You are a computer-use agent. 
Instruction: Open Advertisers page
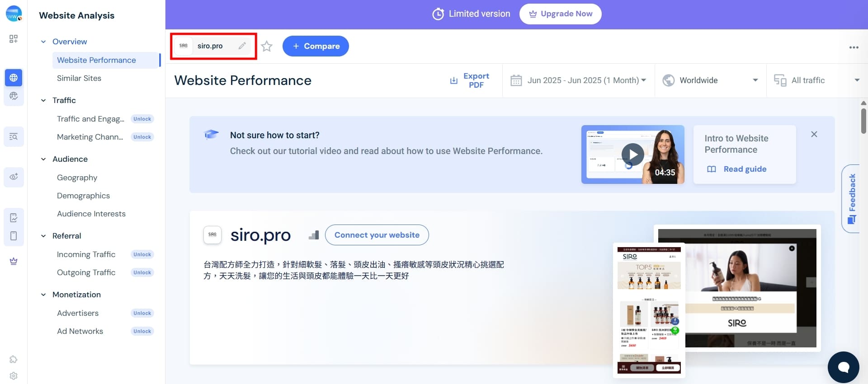[x=78, y=313]
